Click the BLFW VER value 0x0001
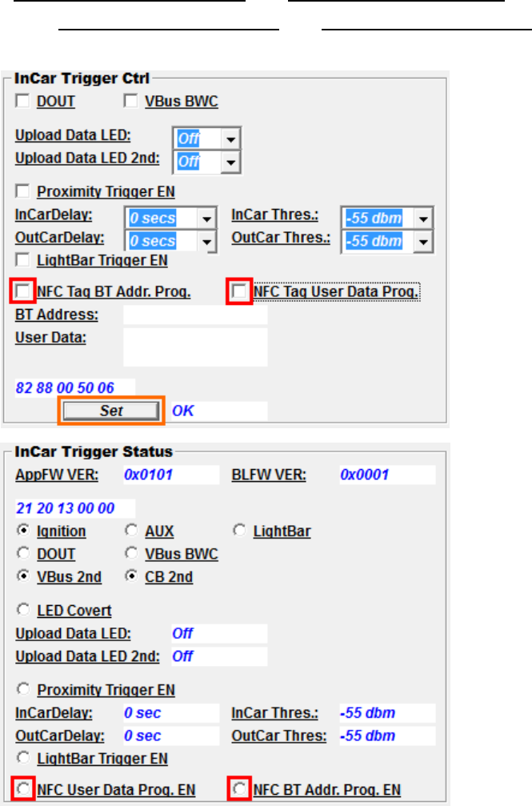The width and height of the screenshot is (532, 806). pyautogui.click(x=387, y=475)
